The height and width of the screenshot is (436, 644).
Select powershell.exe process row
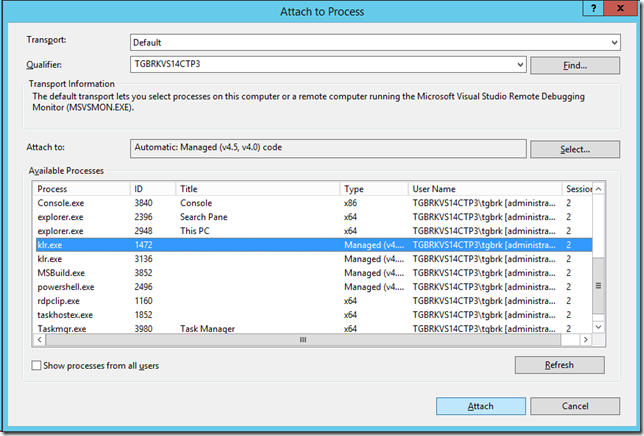click(313, 287)
